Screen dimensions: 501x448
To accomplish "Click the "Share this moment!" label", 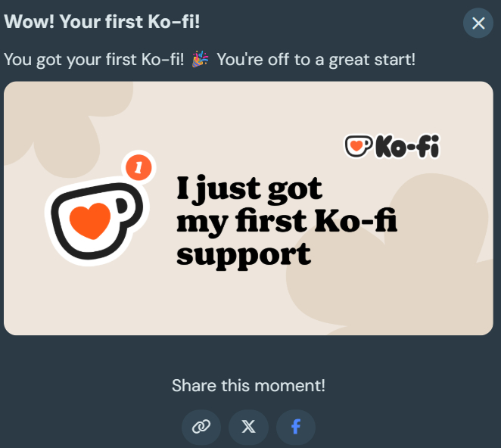I will tap(248, 385).
